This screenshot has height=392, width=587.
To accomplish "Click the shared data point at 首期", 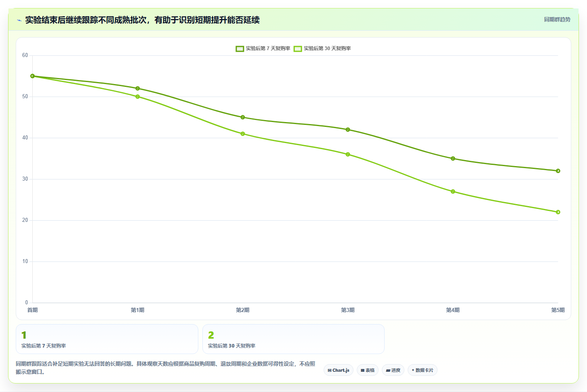I will tap(33, 76).
